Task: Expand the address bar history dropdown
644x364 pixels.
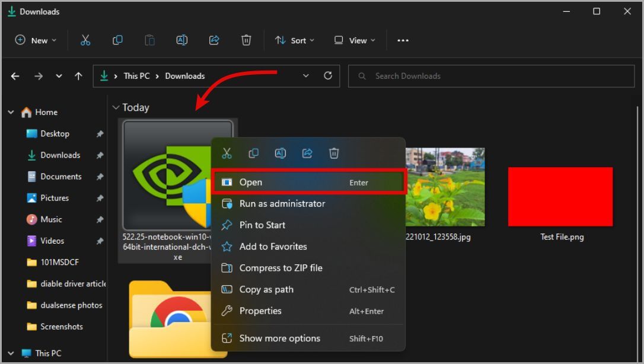Action: [305, 75]
